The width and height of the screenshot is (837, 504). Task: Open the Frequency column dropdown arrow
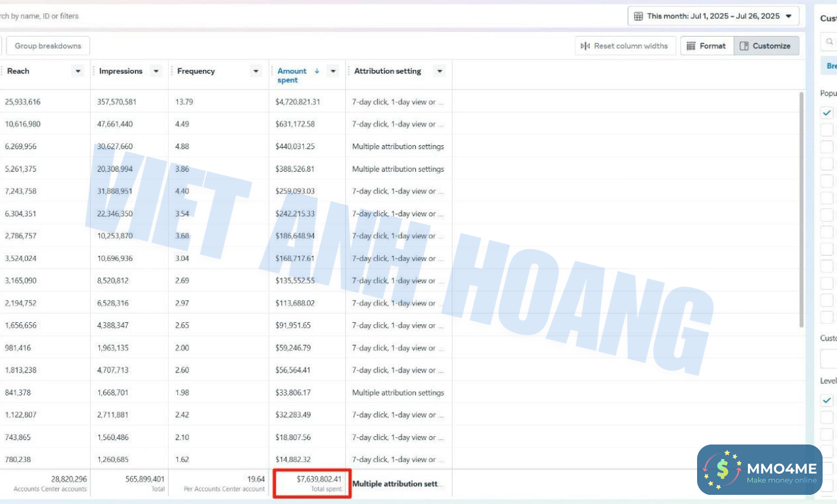256,71
